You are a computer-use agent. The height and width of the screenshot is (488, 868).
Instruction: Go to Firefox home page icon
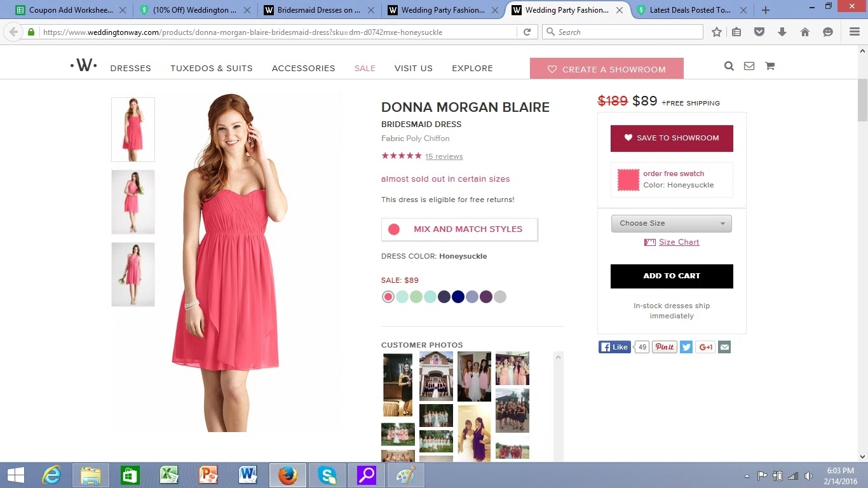click(805, 32)
